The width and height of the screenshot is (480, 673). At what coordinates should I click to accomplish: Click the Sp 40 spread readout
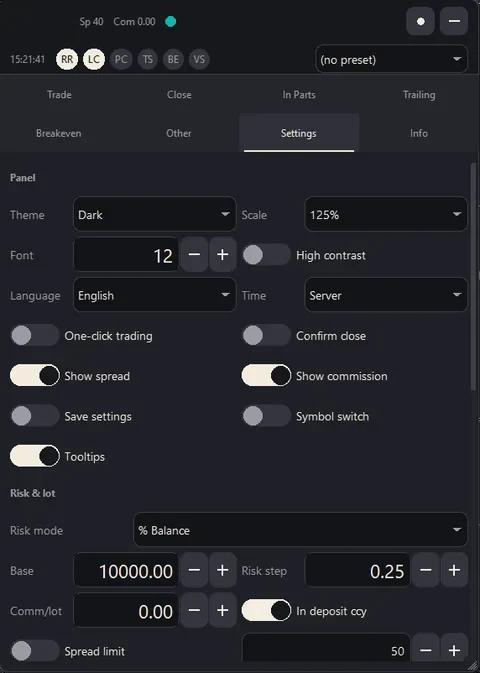[91, 21]
